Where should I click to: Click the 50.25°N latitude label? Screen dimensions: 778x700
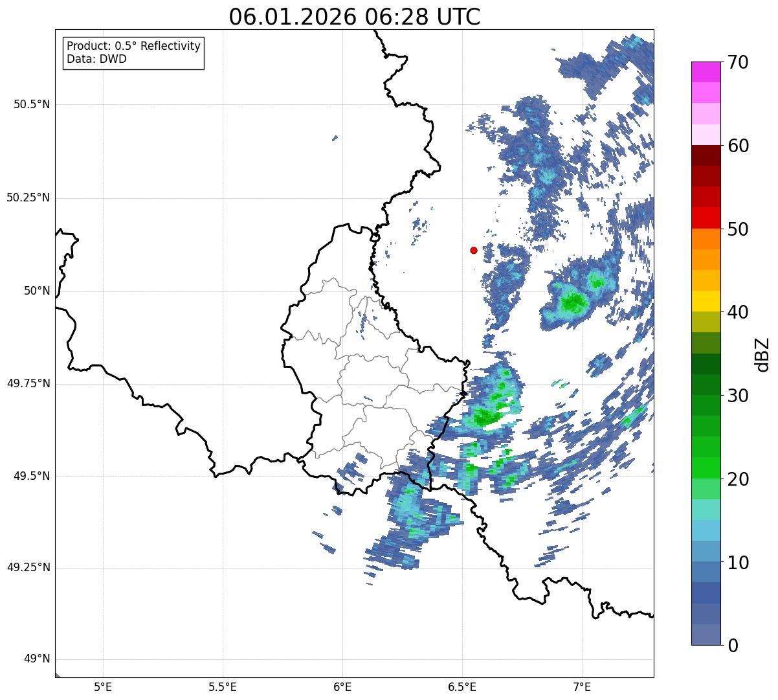pyautogui.click(x=28, y=198)
